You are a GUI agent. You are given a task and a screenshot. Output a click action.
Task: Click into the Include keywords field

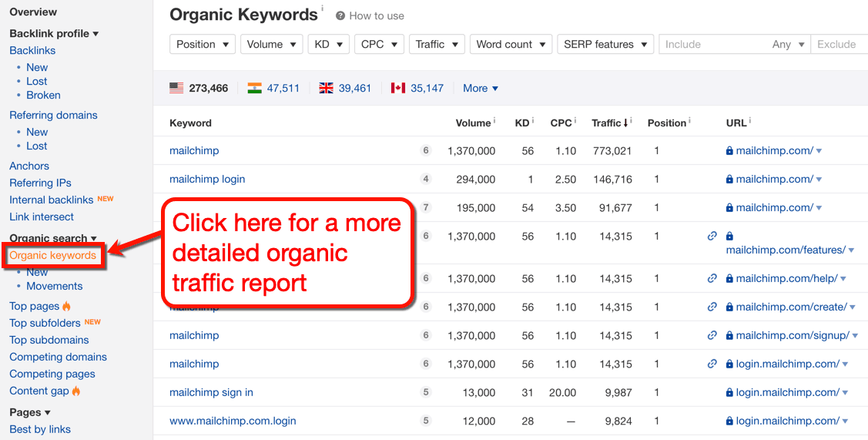(714, 45)
